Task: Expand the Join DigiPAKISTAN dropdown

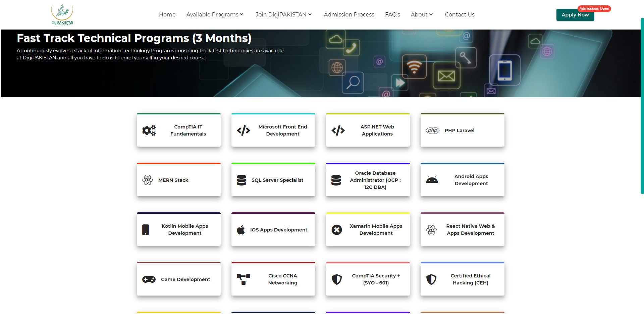Action: [284, 14]
